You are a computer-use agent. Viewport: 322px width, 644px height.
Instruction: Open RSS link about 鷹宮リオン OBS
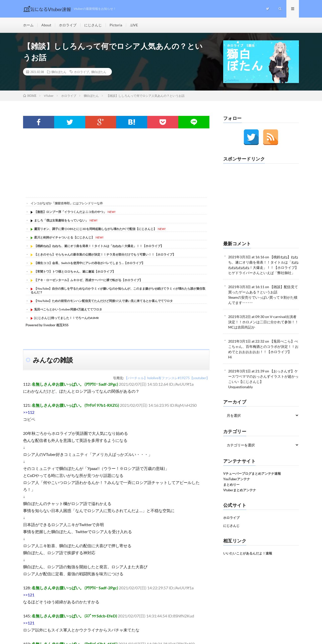tap(95, 229)
